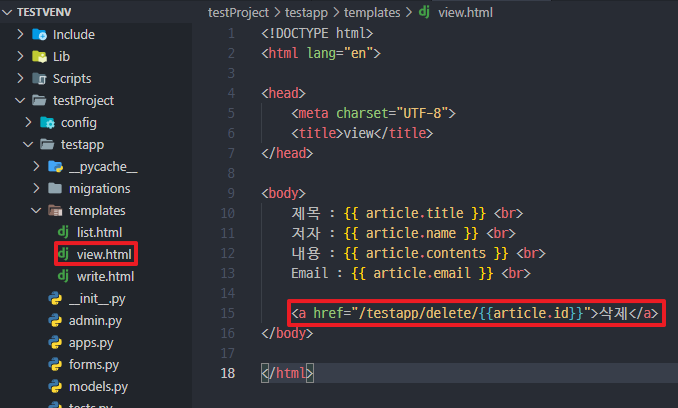Viewport: 678px width, 408px height.
Task: Click the {{ article.email }} code text
Action: click(x=422, y=273)
